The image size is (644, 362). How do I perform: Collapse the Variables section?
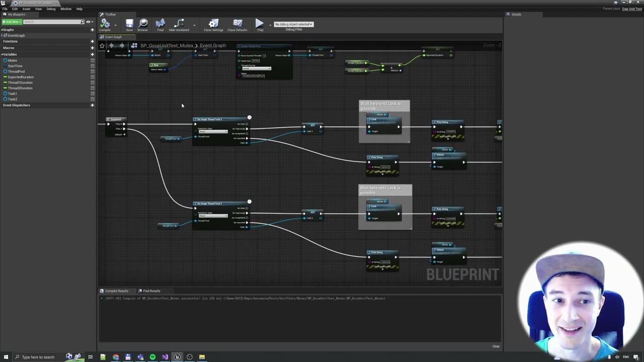click(x=3, y=54)
